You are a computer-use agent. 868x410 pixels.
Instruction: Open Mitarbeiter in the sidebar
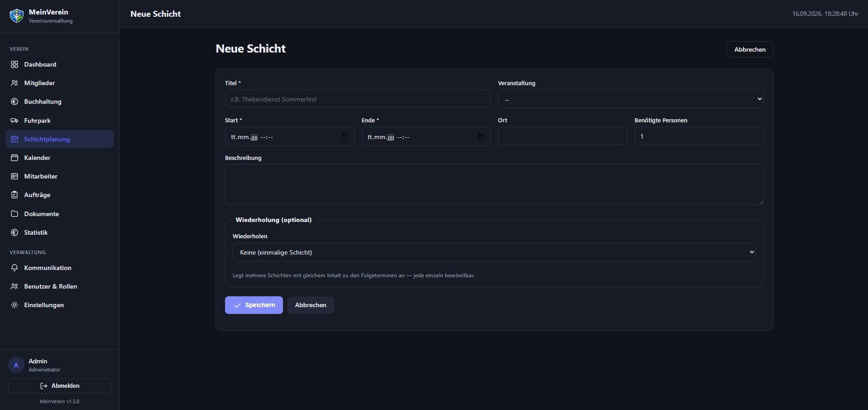pos(59,176)
